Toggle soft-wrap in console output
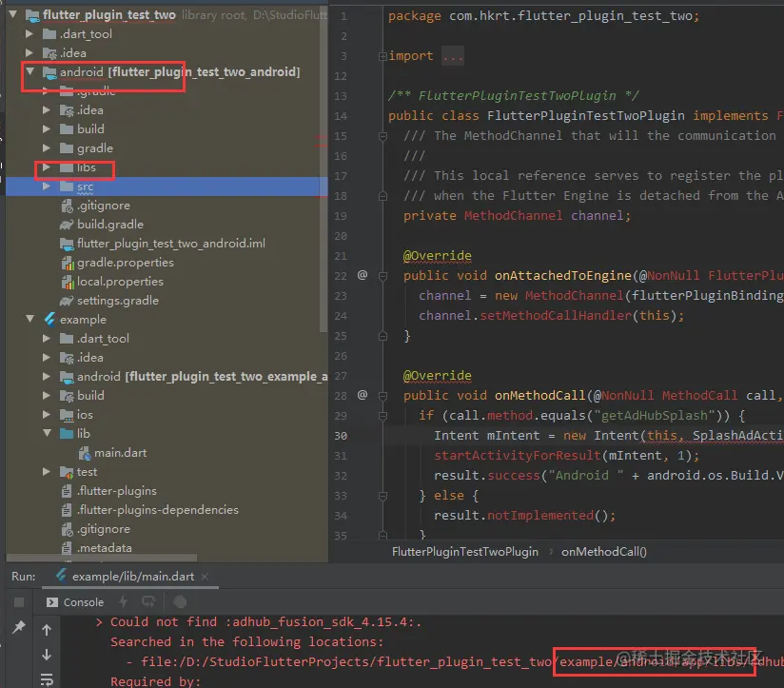The height and width of the screenshot is (688, 784). click(x=47, y=679)
